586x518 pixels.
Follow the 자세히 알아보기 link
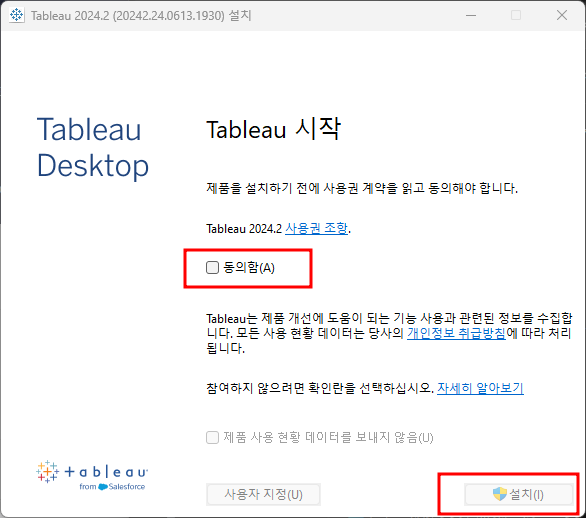click(x=480, y=388)
